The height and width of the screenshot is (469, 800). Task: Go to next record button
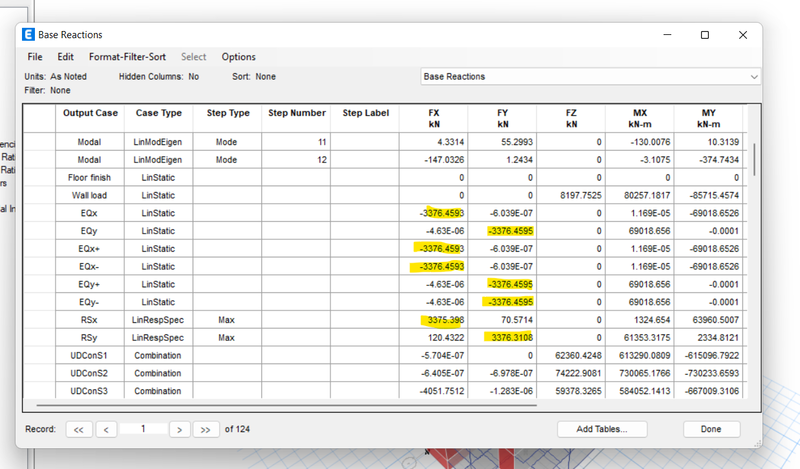point(180,430)
